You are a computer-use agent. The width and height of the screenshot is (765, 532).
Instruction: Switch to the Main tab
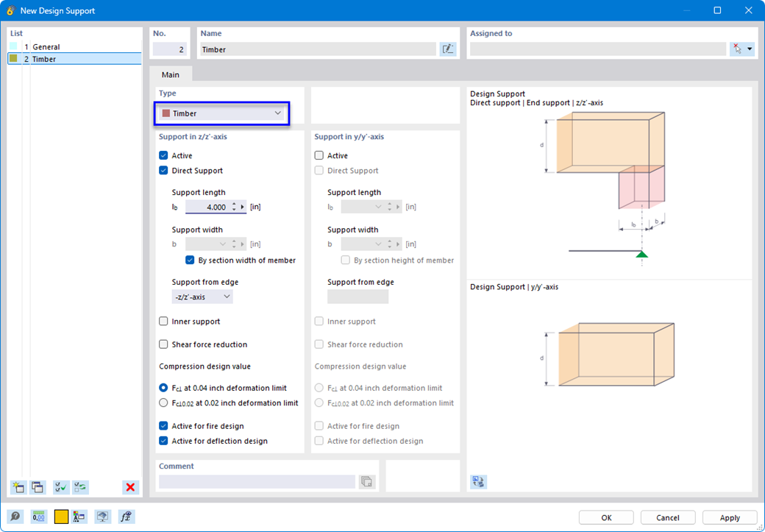click(x=170, y=74)
